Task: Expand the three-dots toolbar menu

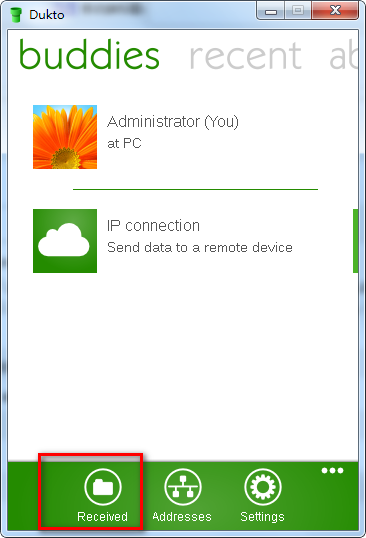Action: pyautogui.click(x=332, y=470)
